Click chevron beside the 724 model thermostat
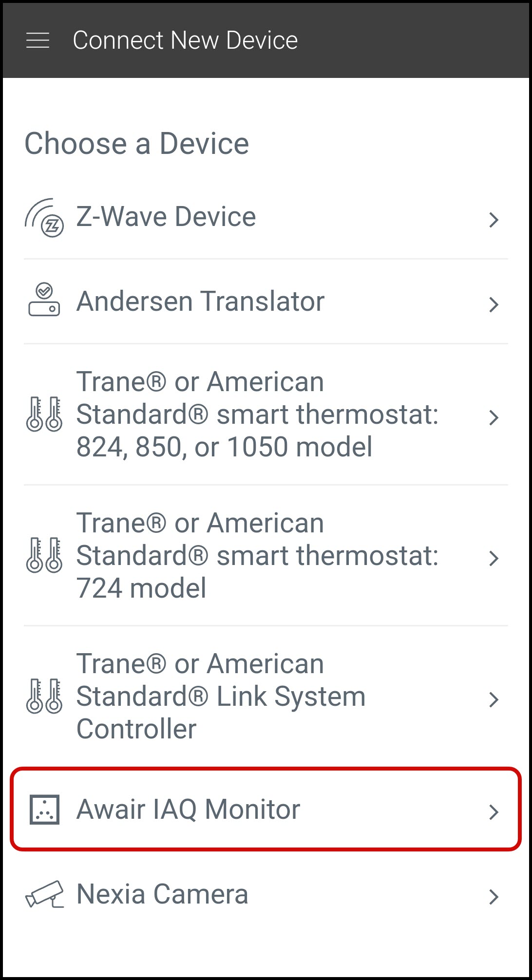The width and height of the screenshot is (532, 980). (494, 558)
